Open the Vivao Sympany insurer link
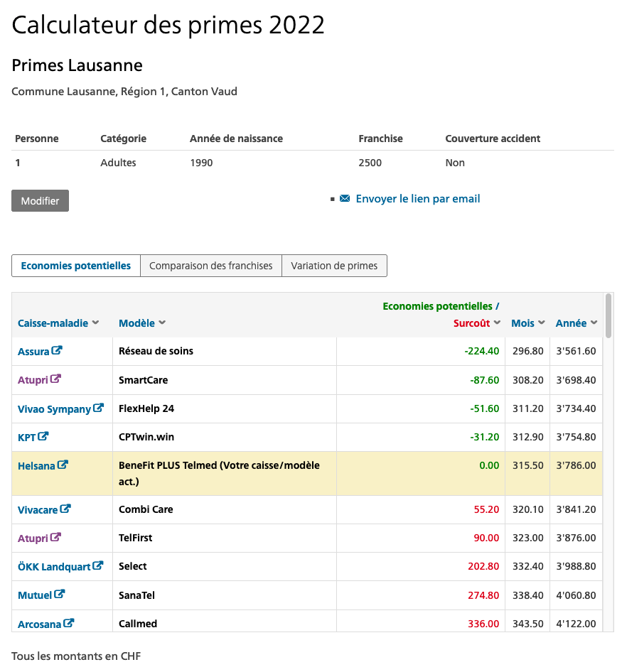Screen dimensions: 622x672 click(x=54, y=409)
